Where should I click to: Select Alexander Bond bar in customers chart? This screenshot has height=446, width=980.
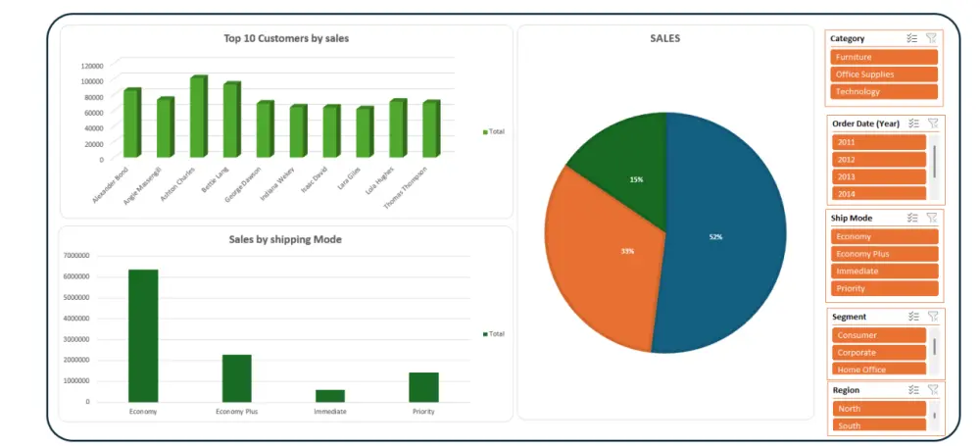click(x=132, y=124)
